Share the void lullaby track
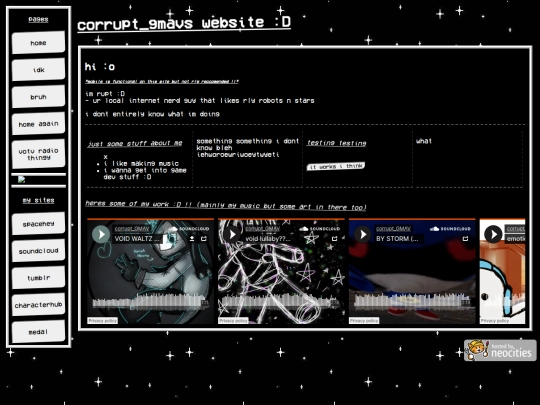The image size is (540, 405). coord(334,238)
